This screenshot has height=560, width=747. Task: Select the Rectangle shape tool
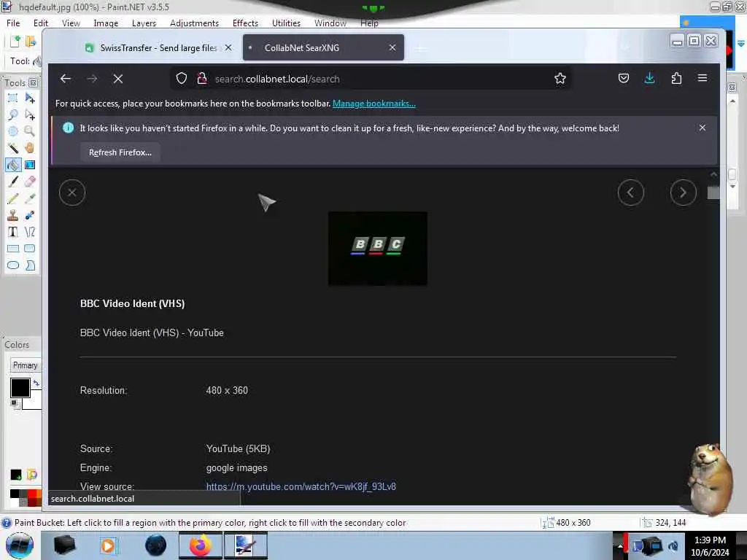pyautogui.click(x=13, y=249)
